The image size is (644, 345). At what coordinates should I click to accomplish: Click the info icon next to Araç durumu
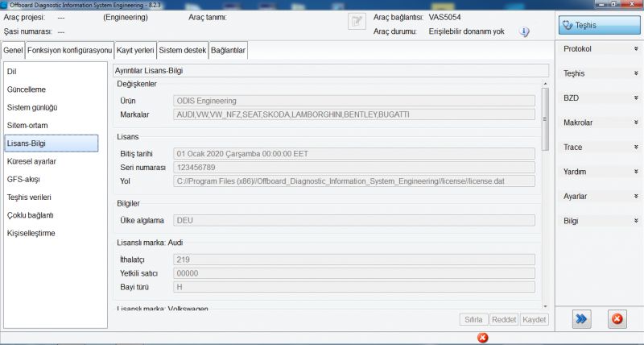click(x=524, y=32)
